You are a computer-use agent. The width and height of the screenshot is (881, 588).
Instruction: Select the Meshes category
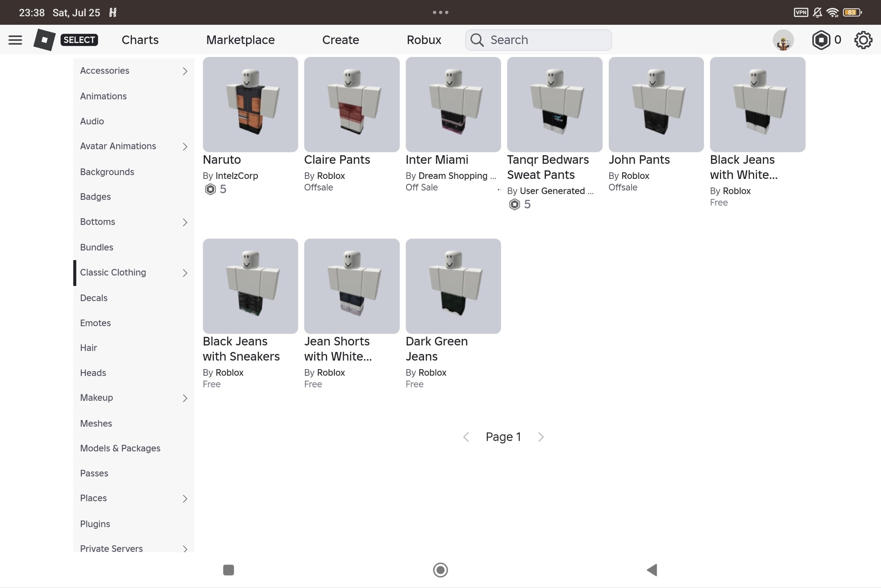pyautogui.click(x=96, y=424)
